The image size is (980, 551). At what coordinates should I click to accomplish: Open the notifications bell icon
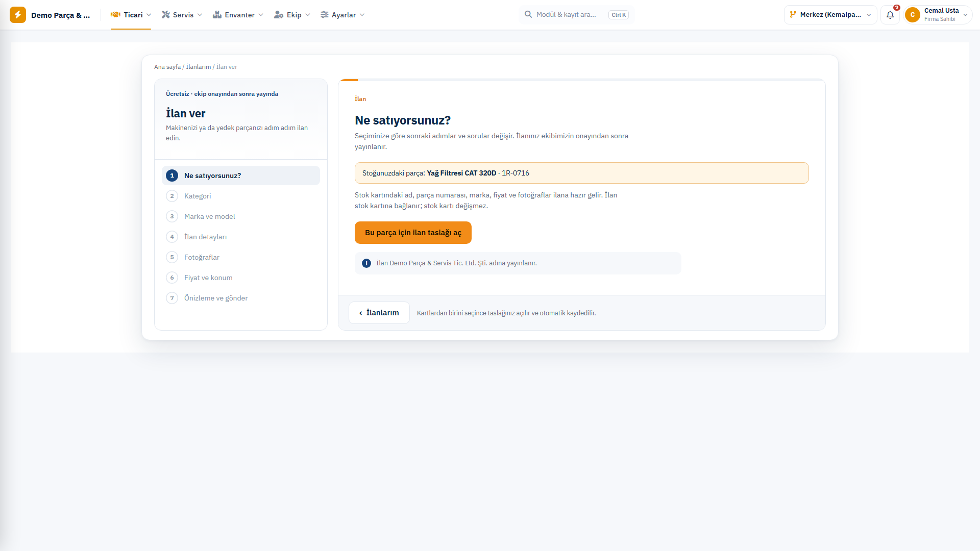click(x=890, y=15)
